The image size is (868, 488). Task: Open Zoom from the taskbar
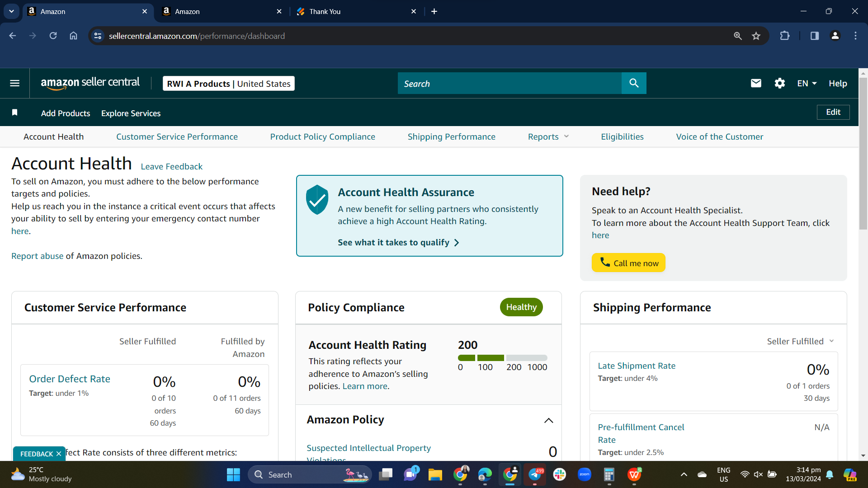coord(584,474)
